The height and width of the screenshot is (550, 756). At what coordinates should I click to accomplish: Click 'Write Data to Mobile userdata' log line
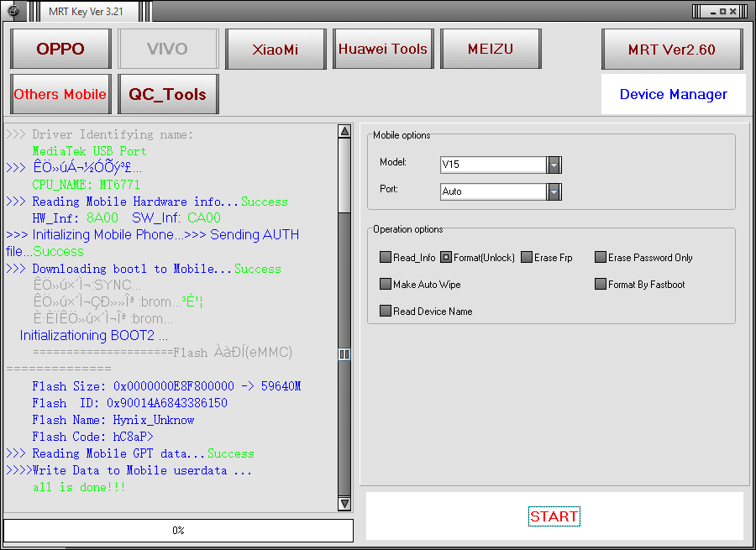click(142, 470)
